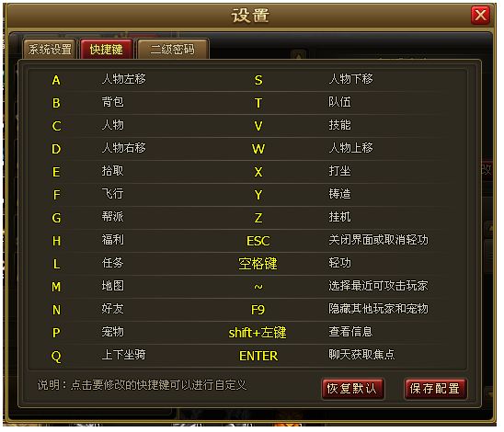Viewport: 504px width, 432px height.
Task: Change the A hotkey for 人物左移
Action: point(56,80)
